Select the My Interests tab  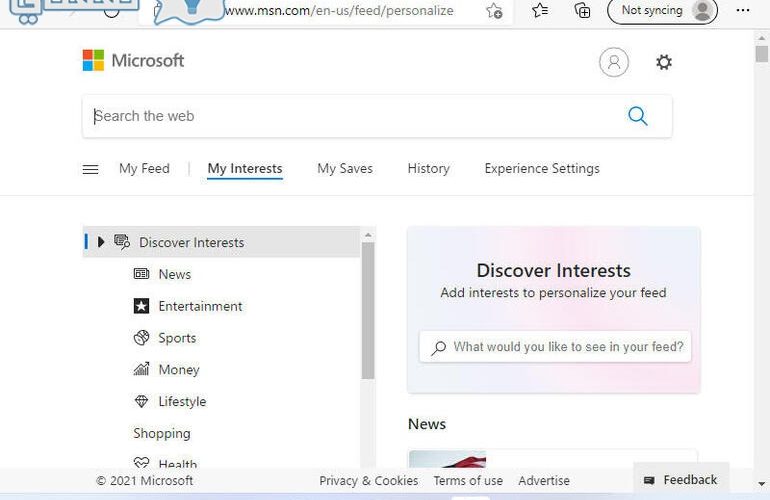tap(245, 168)
